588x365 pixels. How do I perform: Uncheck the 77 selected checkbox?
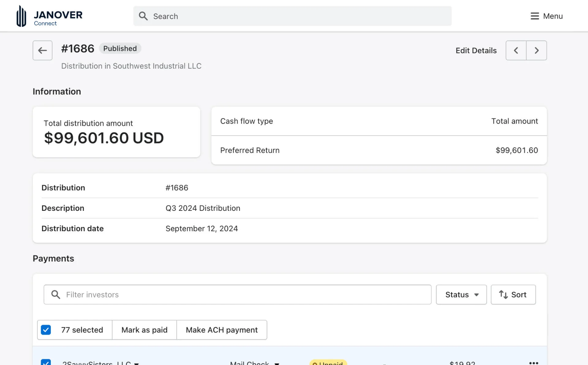(46, 330)
